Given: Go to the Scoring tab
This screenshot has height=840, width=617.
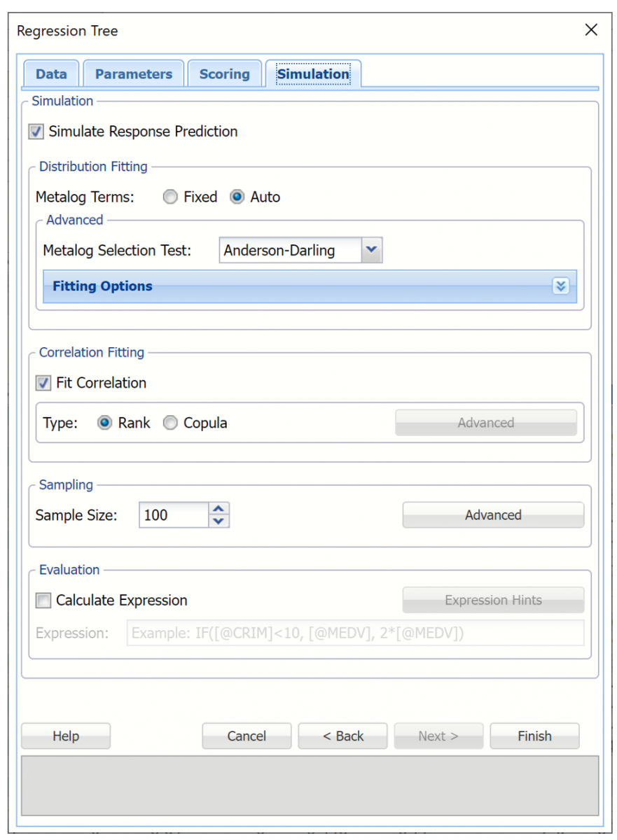Looking at the screenshot, I should [224, 74].
